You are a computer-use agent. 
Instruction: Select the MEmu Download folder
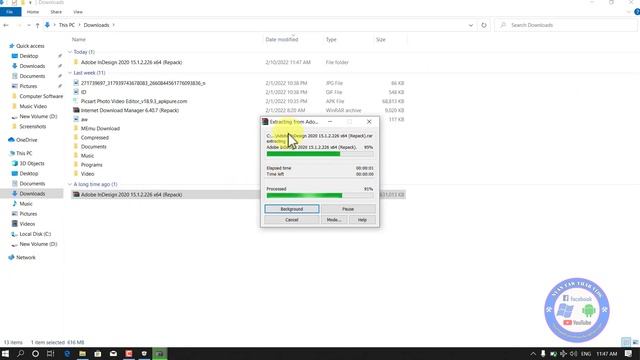point(100,129)
